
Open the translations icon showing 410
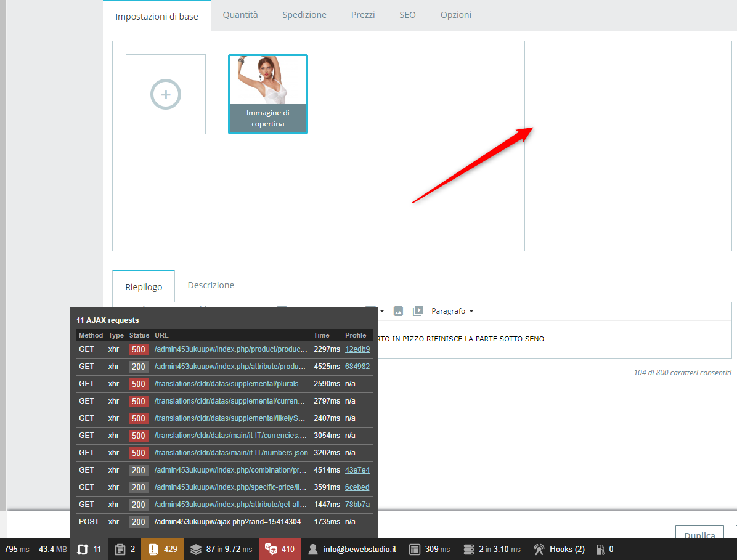tap(271, 549)
